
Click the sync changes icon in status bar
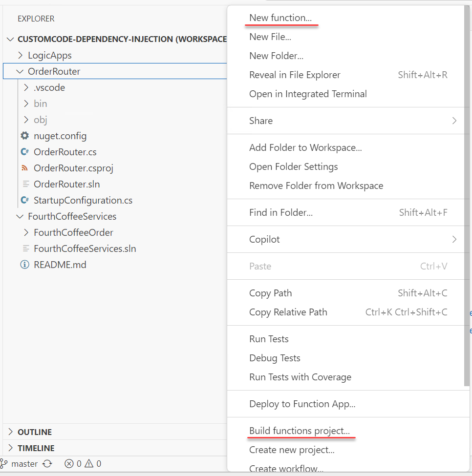47,464
